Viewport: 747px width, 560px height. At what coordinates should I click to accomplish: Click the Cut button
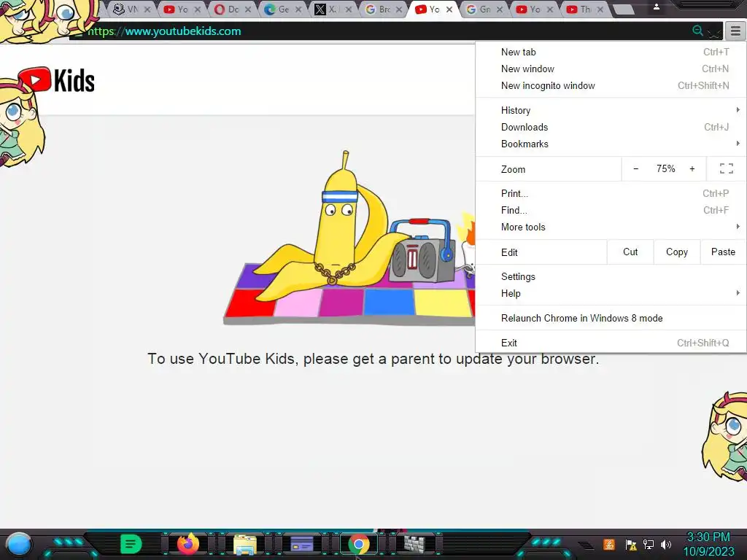630,252
